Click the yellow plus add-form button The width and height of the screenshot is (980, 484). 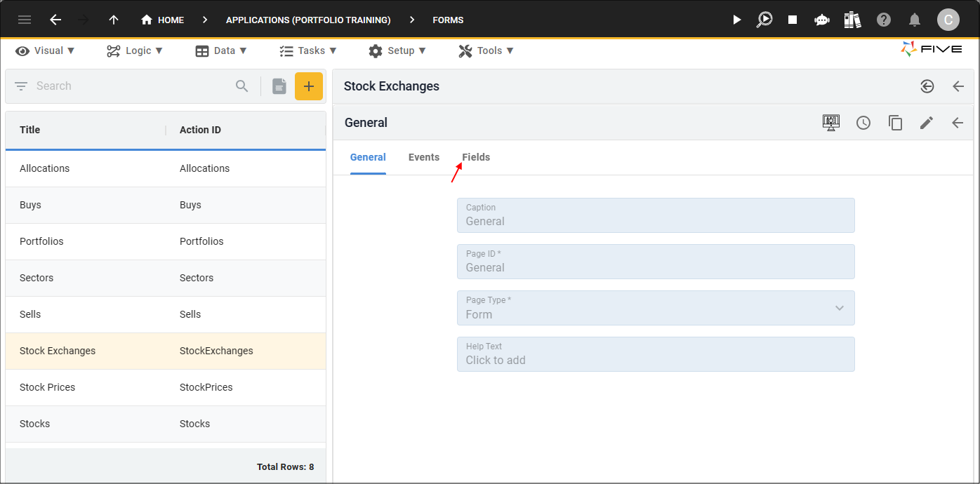309,86
